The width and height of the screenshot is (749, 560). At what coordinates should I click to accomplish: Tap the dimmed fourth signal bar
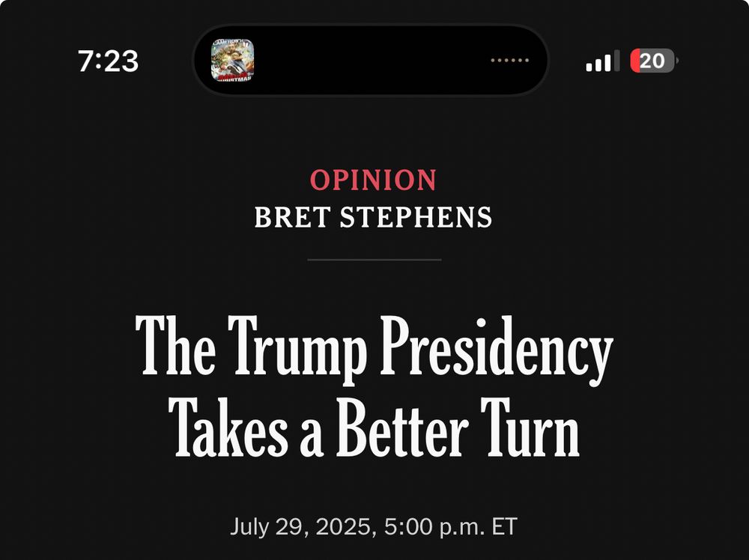point(616,61)
